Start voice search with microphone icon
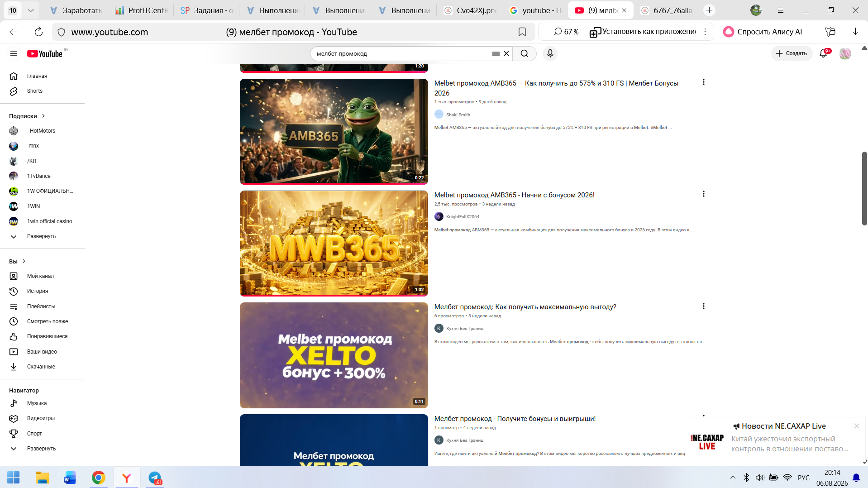 coord(550,53)
